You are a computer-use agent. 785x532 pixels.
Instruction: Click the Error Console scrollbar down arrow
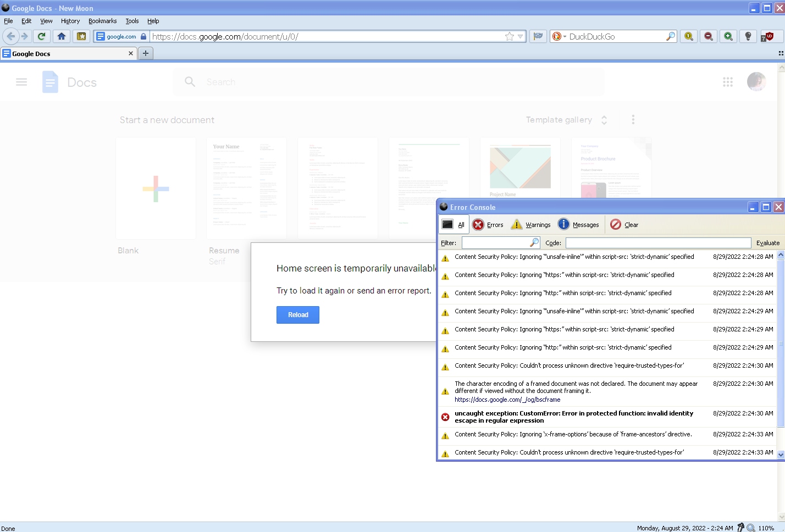pyautogui.click(x=781, y=455)
